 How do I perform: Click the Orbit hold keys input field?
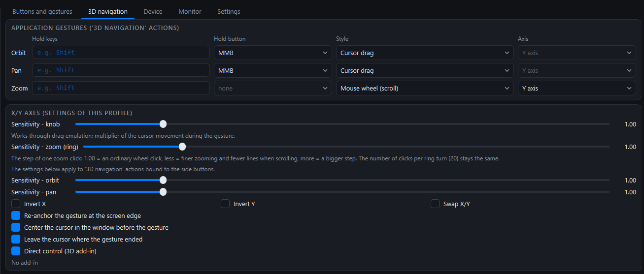pos(121,53)
